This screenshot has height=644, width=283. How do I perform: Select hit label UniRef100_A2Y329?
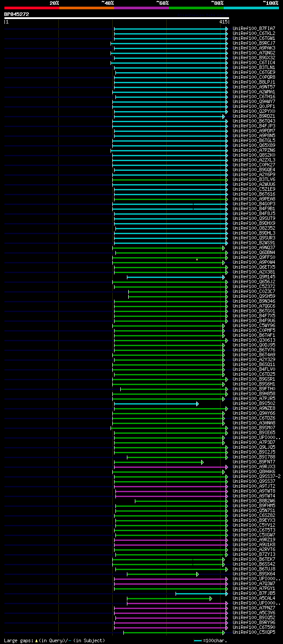253,359
